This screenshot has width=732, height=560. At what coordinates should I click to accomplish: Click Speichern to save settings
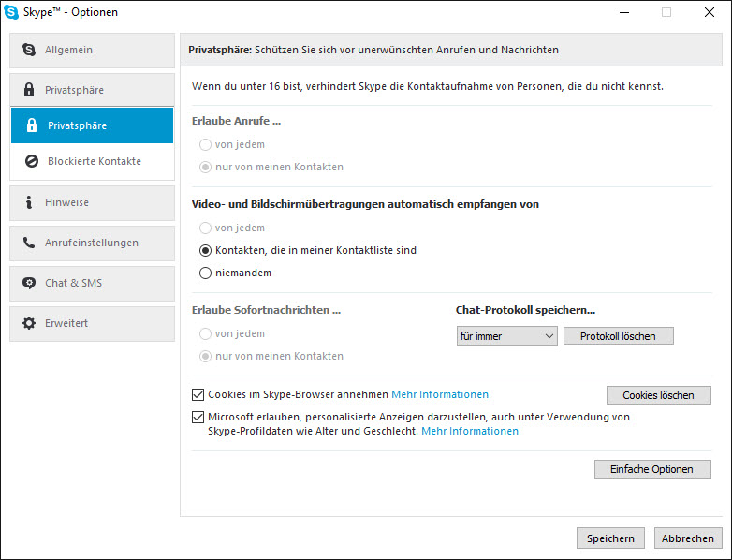pos(610,538)
